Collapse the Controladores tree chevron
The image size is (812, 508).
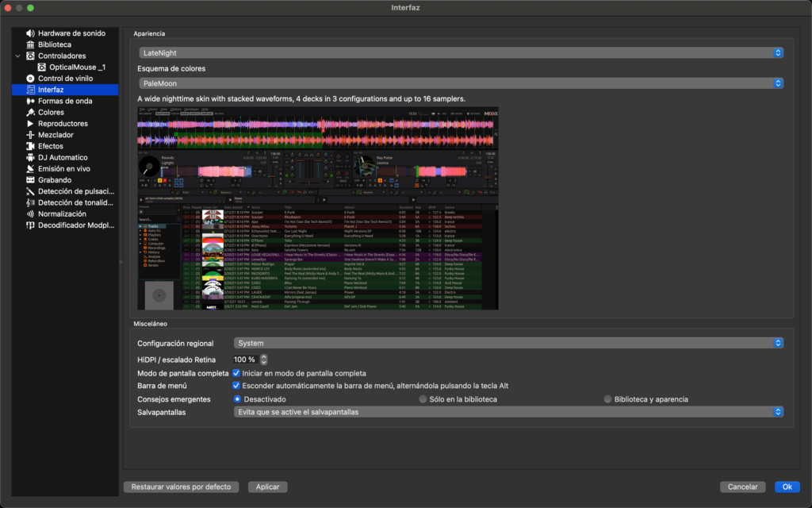(17, 56)
